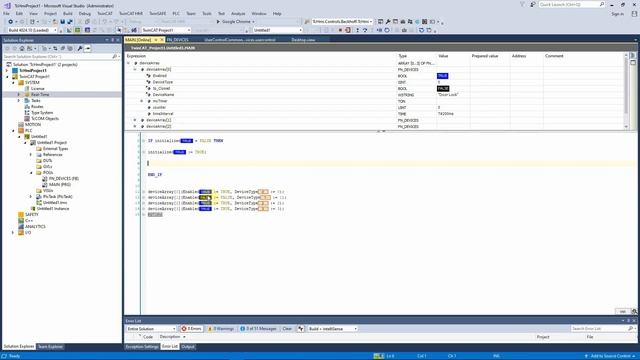Click the PLC Logout icon

[348, 30]
